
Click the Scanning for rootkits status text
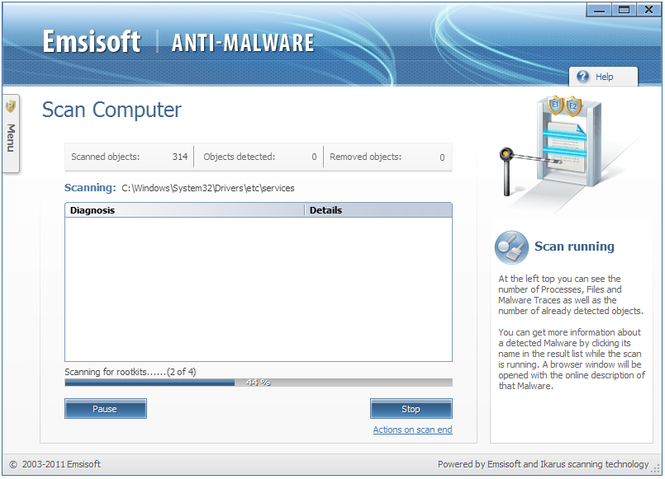coord(130,372)
